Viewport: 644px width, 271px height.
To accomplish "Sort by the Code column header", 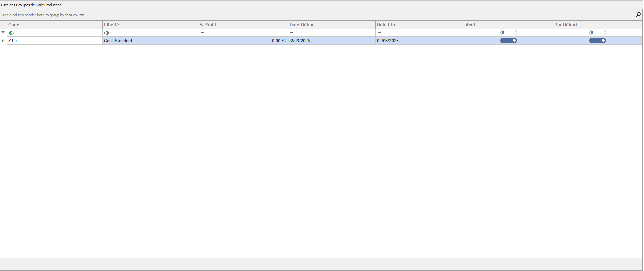I will click(x=54, y=25).
